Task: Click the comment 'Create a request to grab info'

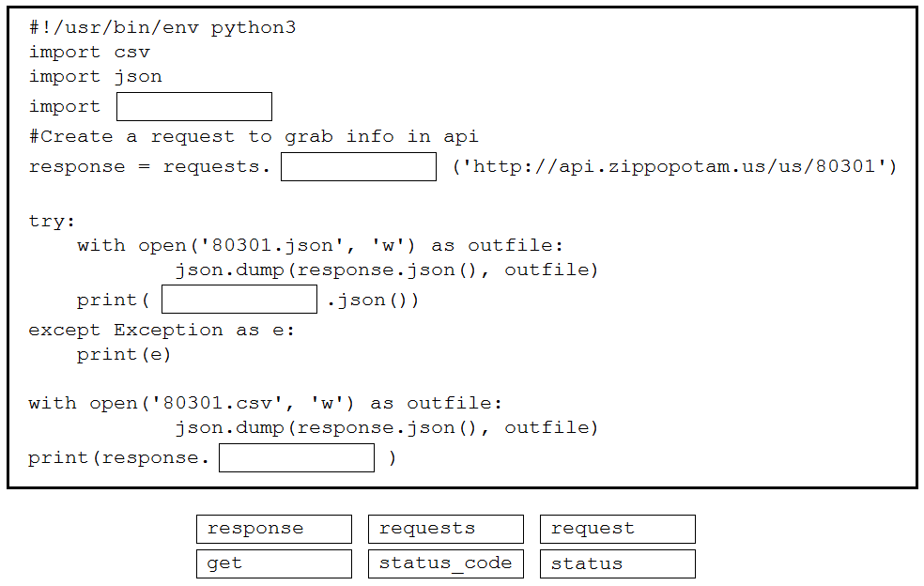Action: 254,137
